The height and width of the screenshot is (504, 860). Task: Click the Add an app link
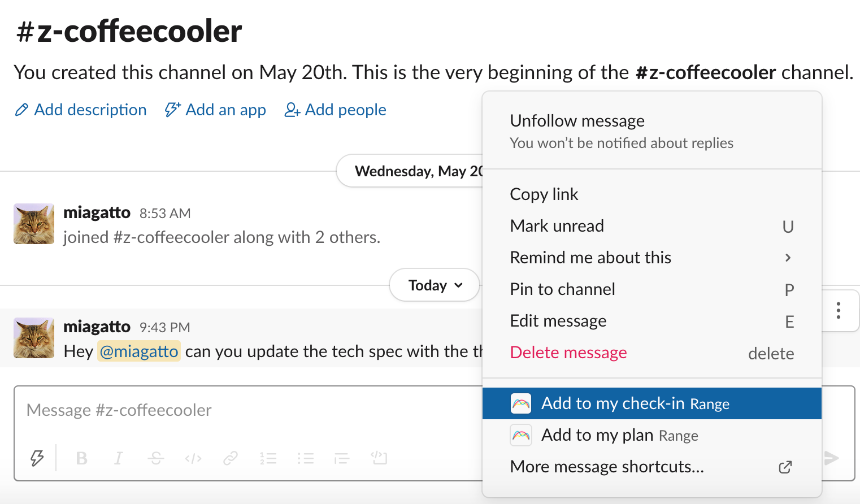(215, 110)
